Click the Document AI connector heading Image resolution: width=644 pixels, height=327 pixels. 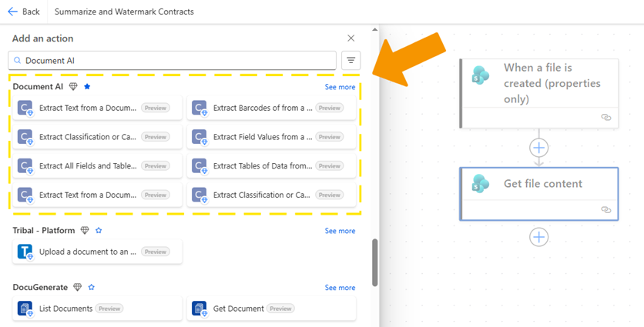pos(38,87)
